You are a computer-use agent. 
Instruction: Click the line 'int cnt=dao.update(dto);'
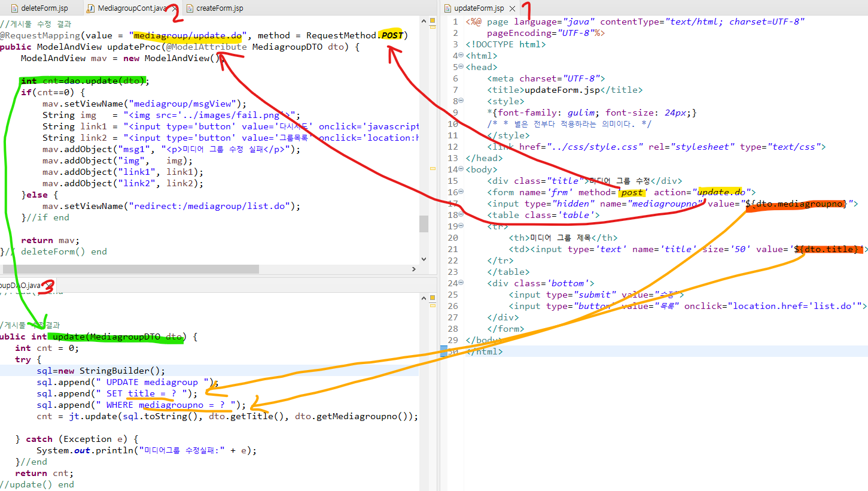[85, 81]
